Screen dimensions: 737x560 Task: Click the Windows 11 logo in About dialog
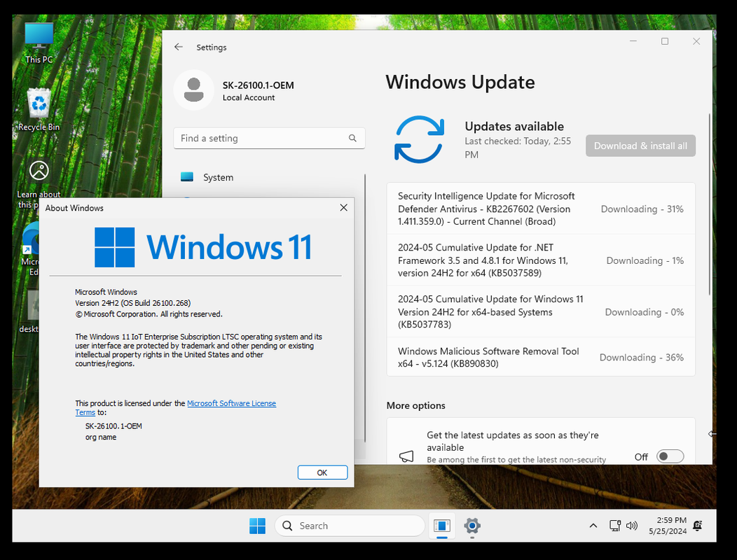[x=203, y=247]
